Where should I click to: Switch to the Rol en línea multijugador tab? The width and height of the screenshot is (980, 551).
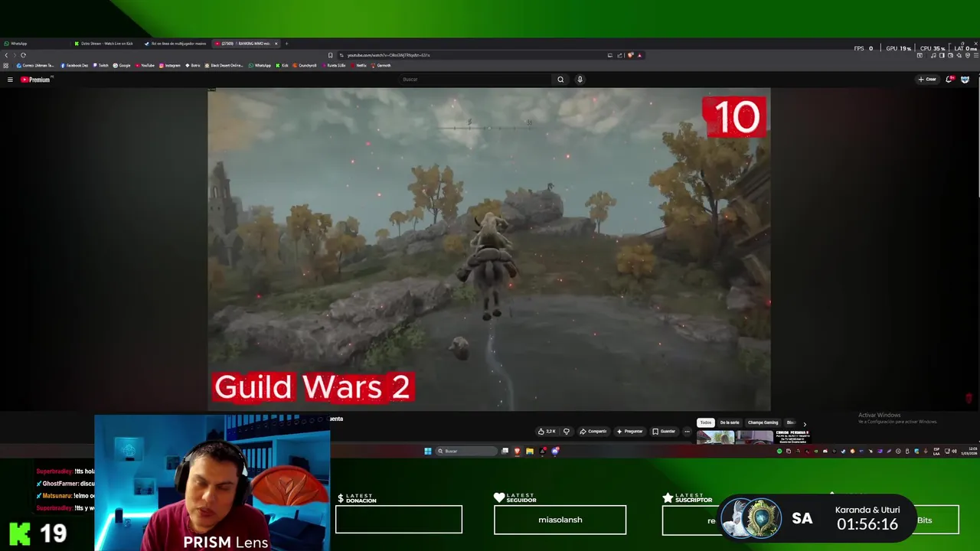176,44
